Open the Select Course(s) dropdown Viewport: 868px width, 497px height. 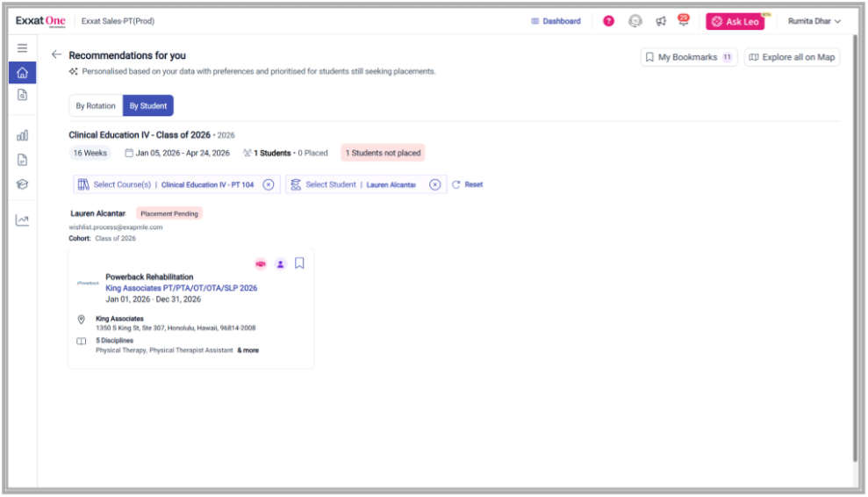coord(122,184)
